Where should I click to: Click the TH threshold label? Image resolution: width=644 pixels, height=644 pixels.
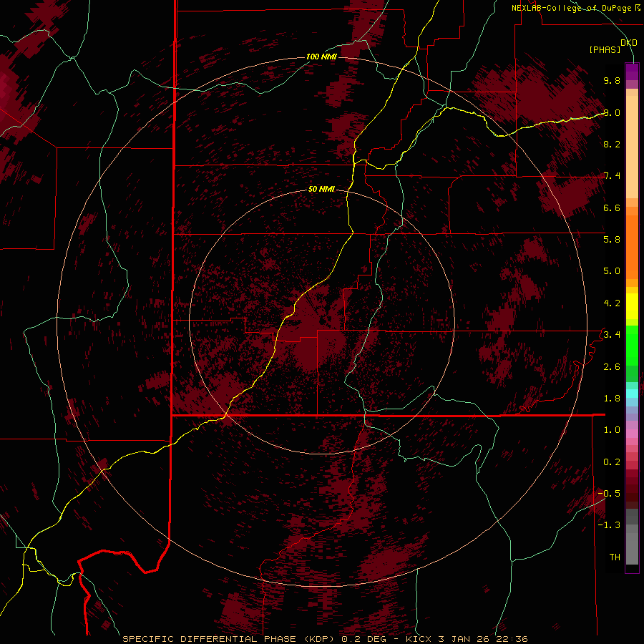(x=615, y=557)
